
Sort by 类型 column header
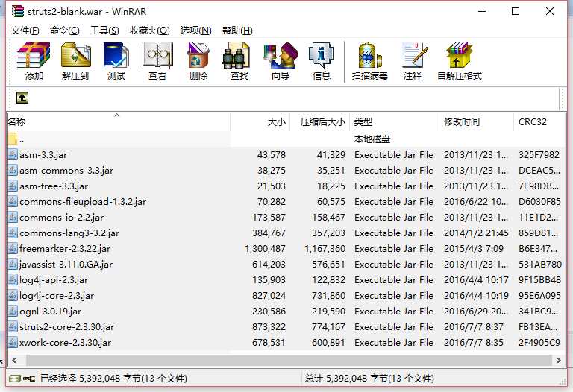395,122
